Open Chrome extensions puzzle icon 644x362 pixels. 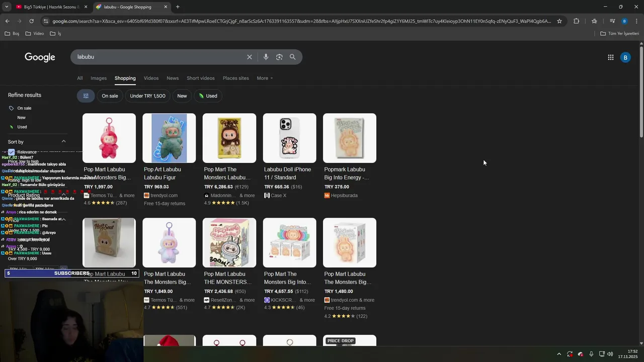pyautogui.click(x=576, y=21)
